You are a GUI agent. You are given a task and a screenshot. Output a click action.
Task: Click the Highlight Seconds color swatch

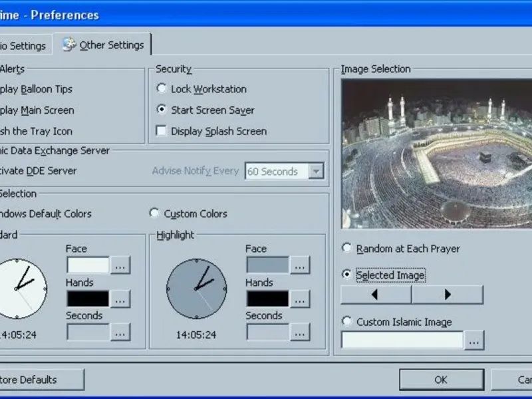click(x=268, y=332)
